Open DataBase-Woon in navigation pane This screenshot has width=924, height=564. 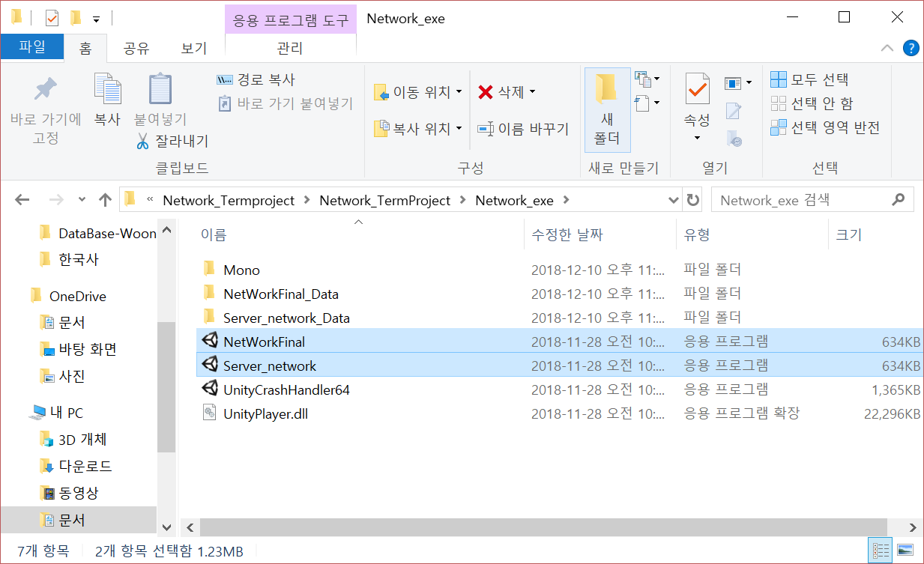coord(107,233)
